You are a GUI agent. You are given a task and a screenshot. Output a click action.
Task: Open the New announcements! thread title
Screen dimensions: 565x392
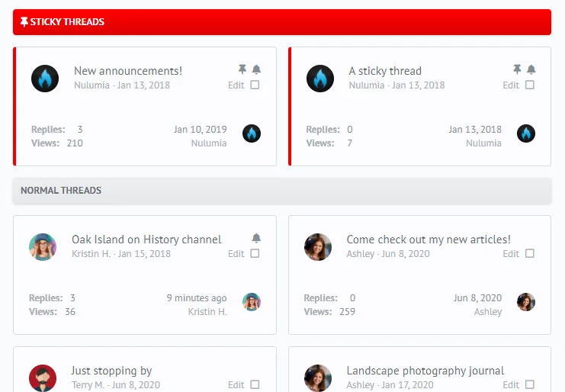point(128,71)
